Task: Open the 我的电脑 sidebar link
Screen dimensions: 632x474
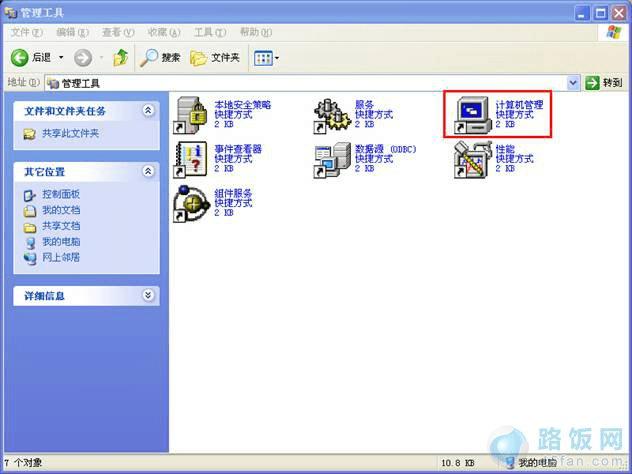Action: tap(61, 241)
